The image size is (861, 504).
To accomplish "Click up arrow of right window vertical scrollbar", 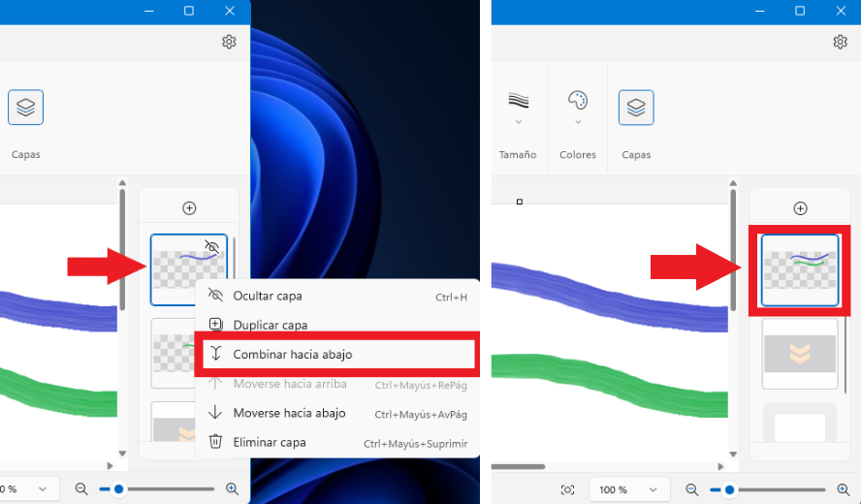I will [733, 183].
